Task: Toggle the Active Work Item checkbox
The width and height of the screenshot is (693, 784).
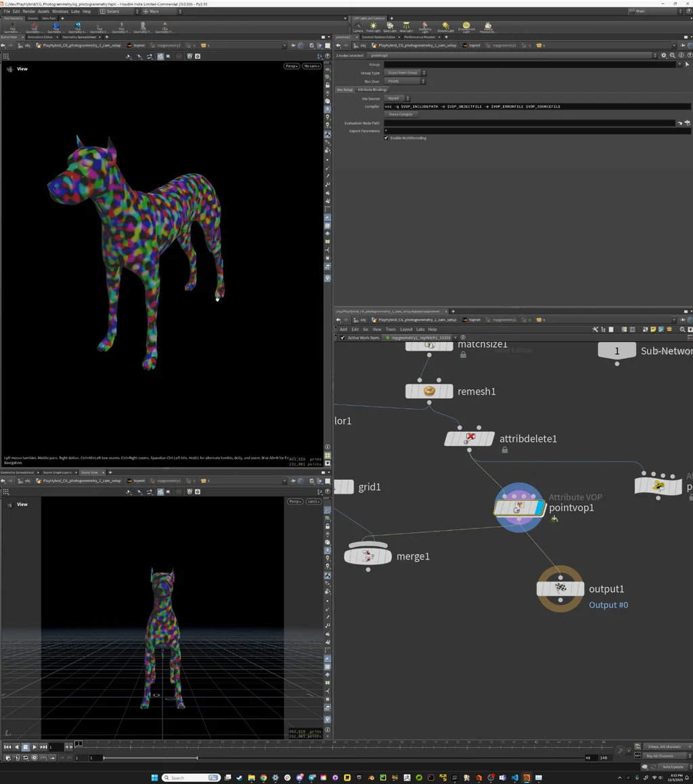Action: [342, 337]
